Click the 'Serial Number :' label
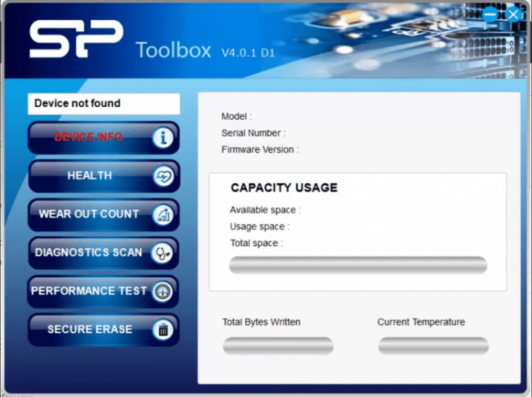 click(x=253, y=133)
